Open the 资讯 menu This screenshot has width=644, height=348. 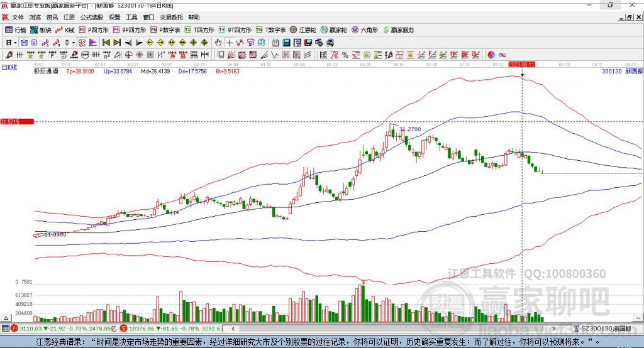click(x=52, y=17)
